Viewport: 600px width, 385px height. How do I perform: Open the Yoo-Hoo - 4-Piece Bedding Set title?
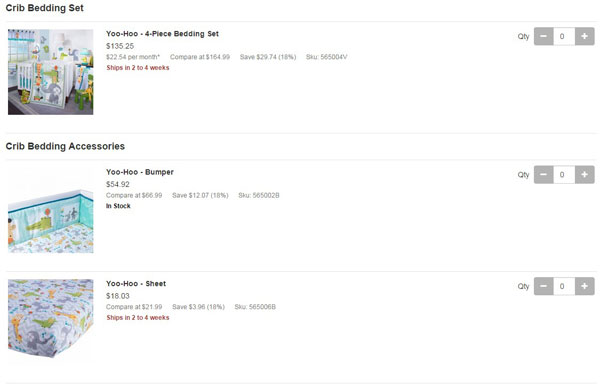pyautogui.click(x=162, y=34)
